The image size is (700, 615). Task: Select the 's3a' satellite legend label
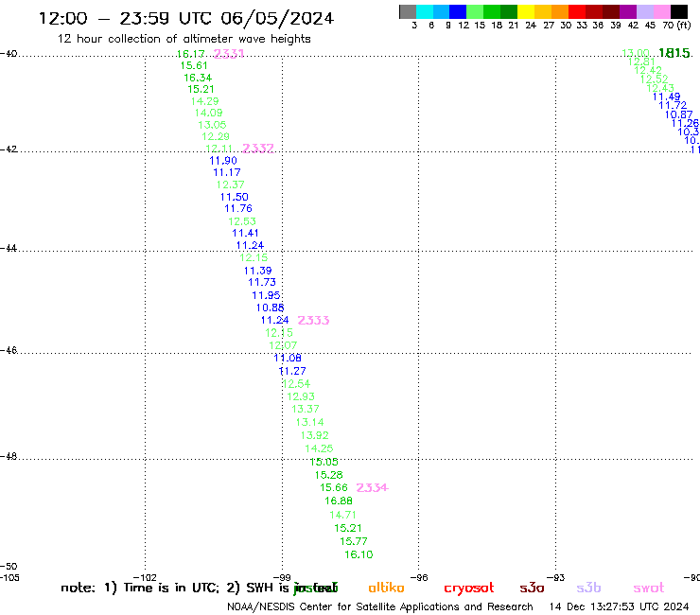pos(532,588)
